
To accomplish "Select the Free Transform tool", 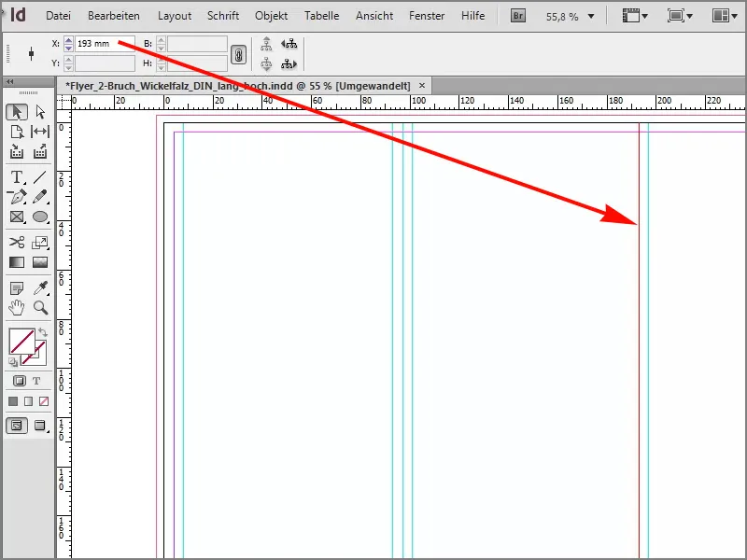I will tap(40, 243).
